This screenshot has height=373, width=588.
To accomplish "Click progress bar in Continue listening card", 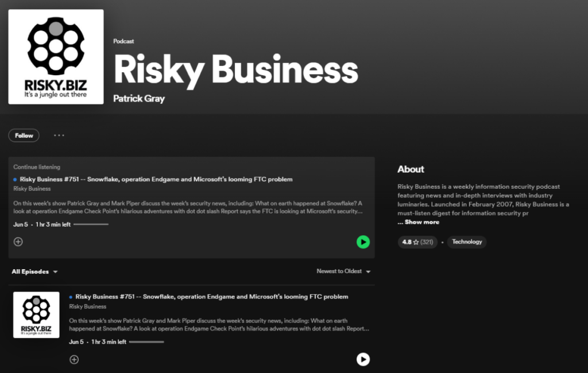I will coord(91,224).
